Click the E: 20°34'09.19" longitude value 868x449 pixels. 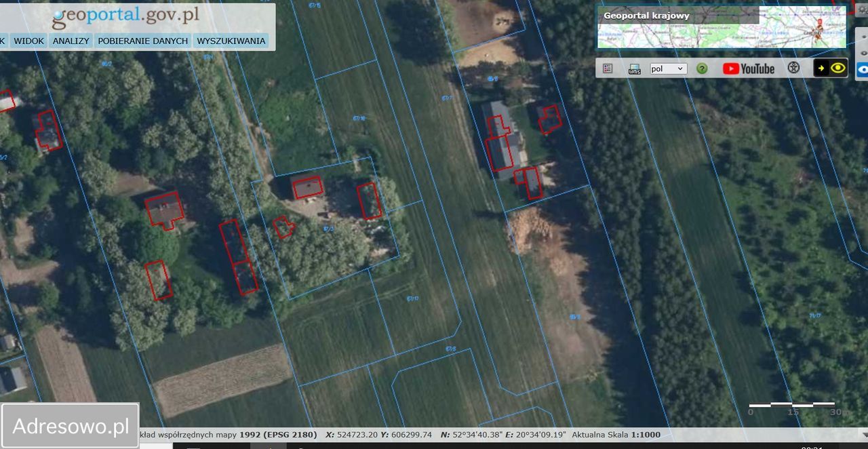tap(536, 435)
